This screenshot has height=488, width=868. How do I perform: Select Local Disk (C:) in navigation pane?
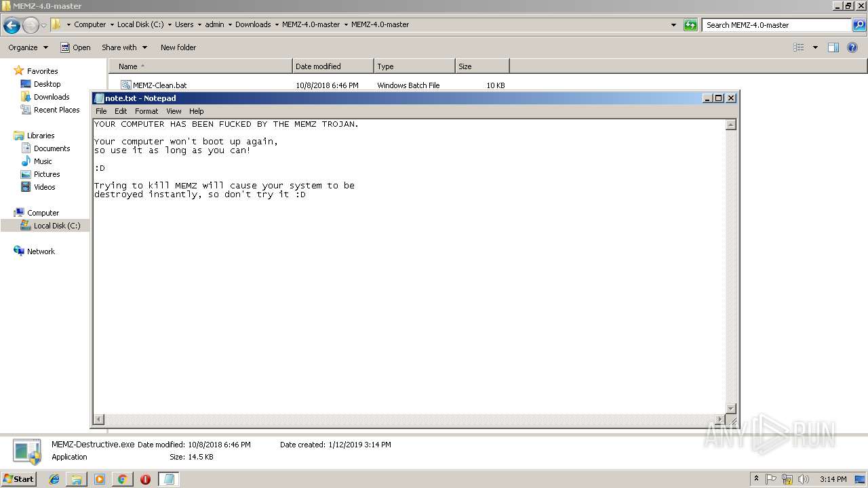56,226
